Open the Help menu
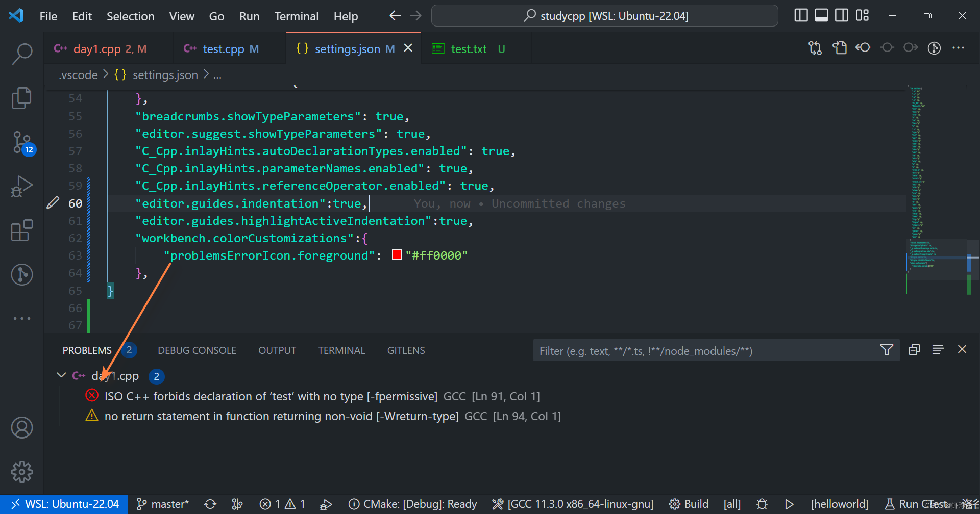The height and width of the screenshot is (514, 980). [x=346, y=16]
